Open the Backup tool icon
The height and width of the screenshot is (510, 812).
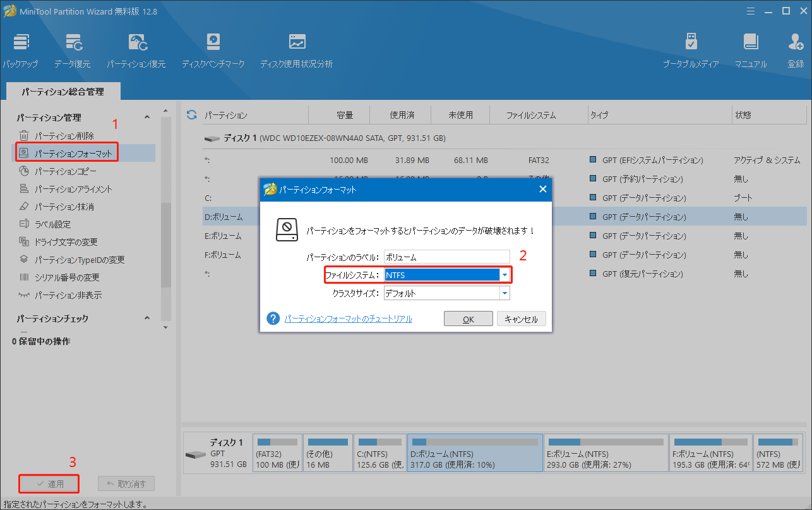tap(21, 42)
